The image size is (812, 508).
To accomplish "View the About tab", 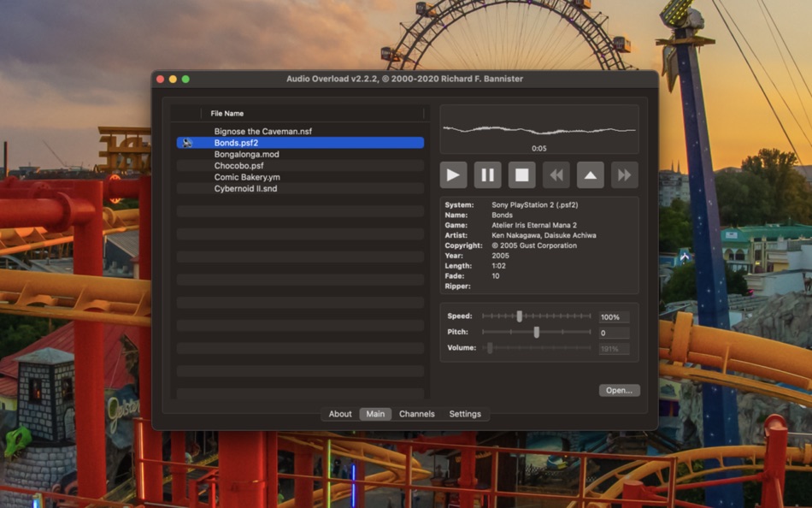I will tap(339, 414).
